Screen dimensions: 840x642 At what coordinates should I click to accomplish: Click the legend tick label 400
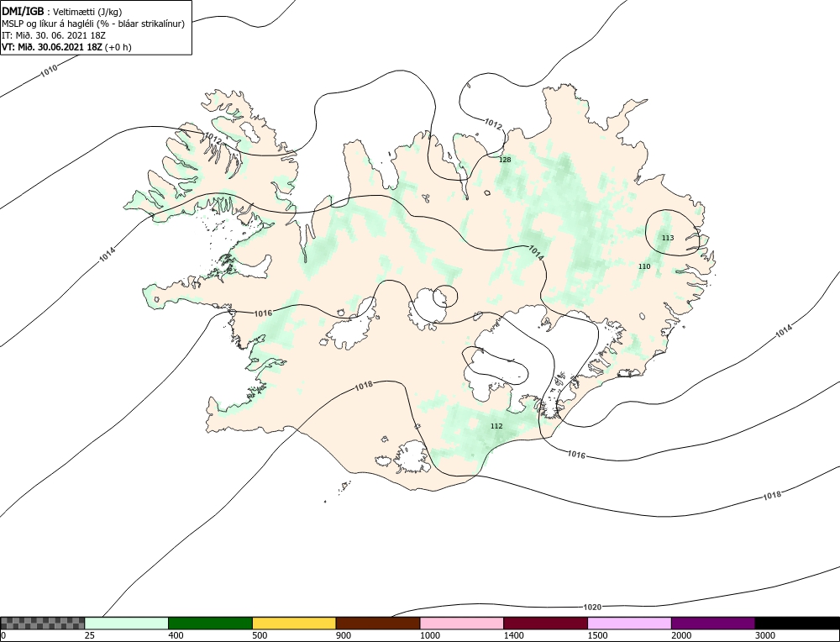(176, 635)
